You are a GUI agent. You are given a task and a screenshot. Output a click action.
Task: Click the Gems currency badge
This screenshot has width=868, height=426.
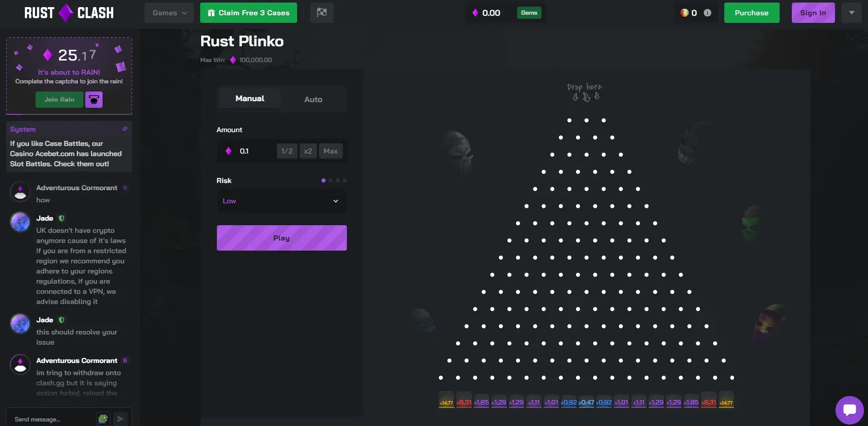tap(529, 13)
